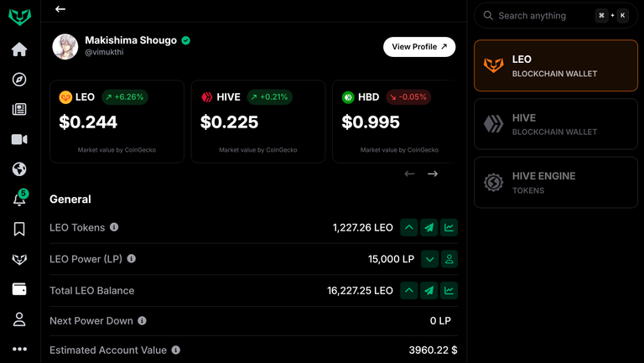Viewport: 644px width, 363px height.
Task: Click the verified badge beside Makishima Shougo
Action: click(x=186, y=40)
